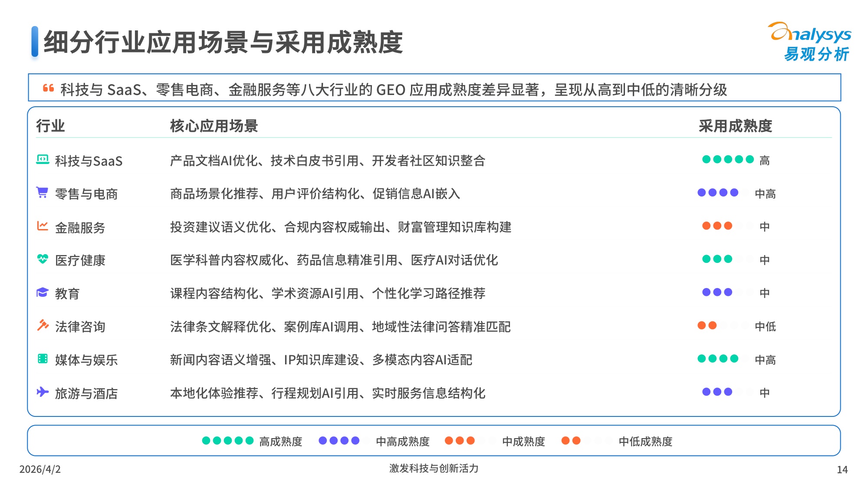Click the 高 rating in 科技与SaaS row

[765, 160]
